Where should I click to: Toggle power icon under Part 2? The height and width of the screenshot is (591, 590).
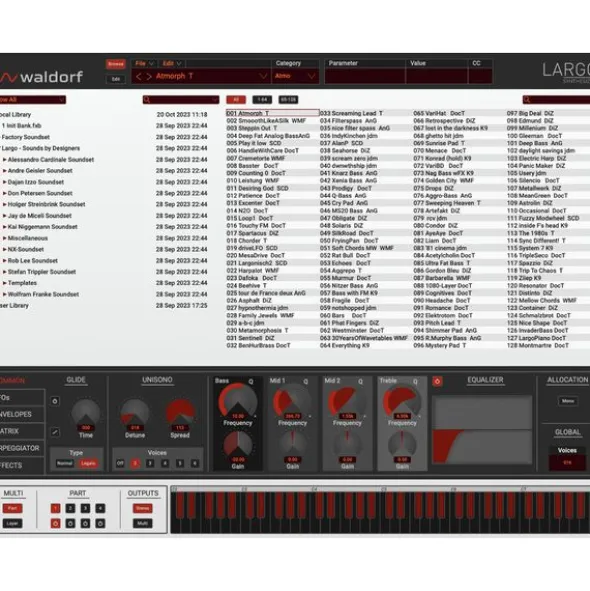tap(70, 524)
